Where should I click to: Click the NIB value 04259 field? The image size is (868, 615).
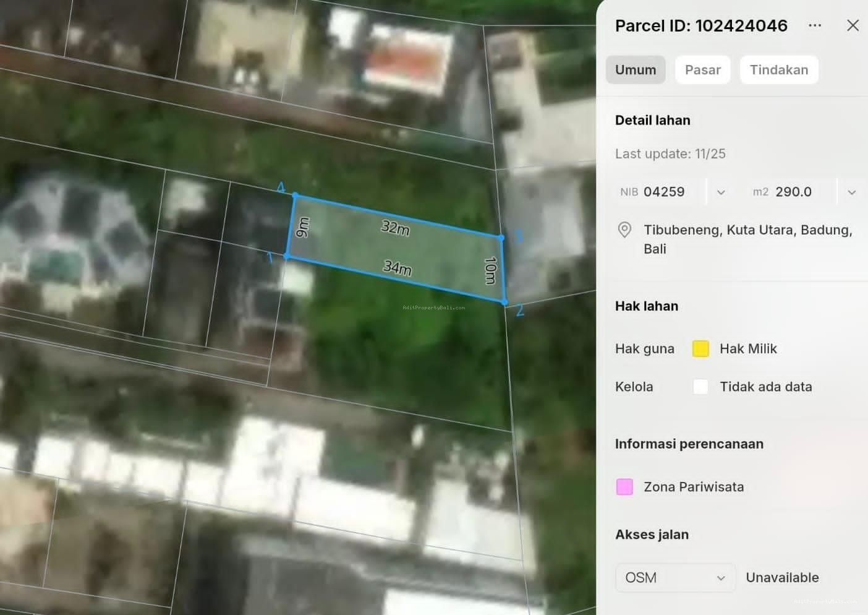tap(663, 192)
